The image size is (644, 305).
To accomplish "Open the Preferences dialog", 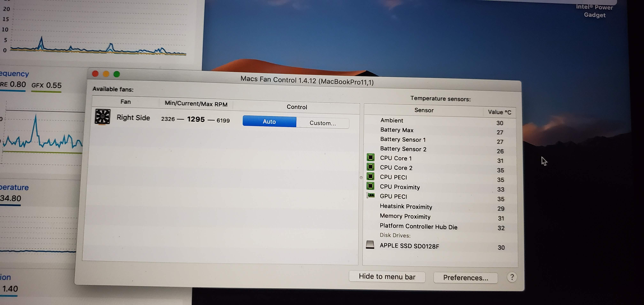I will tap(465, 278).
